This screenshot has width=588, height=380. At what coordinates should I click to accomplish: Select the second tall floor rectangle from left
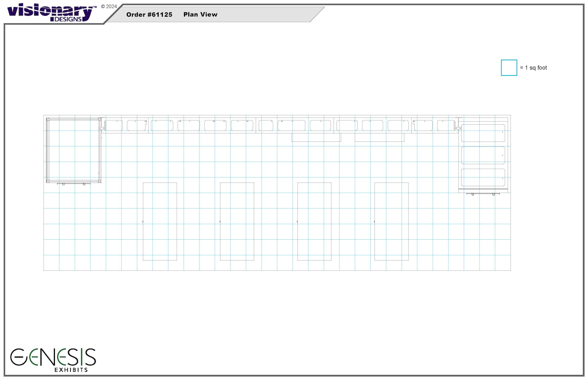tap(237, 221)
